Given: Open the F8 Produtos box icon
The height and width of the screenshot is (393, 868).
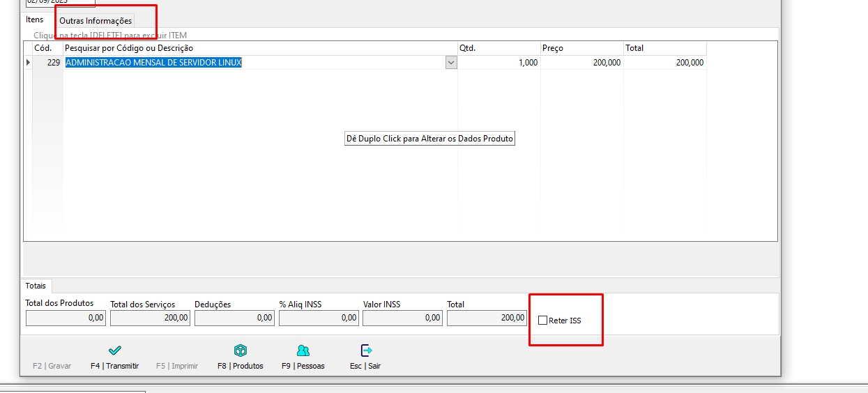Looking at the screenshot, I should (x=241, y=350).
